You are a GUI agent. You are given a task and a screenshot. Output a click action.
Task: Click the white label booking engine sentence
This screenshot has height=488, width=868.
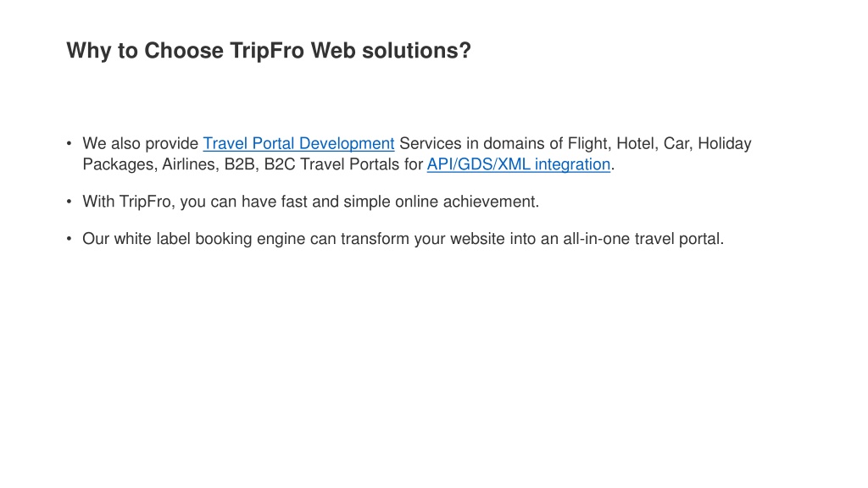pyautogui.click(x=403, y=239)
